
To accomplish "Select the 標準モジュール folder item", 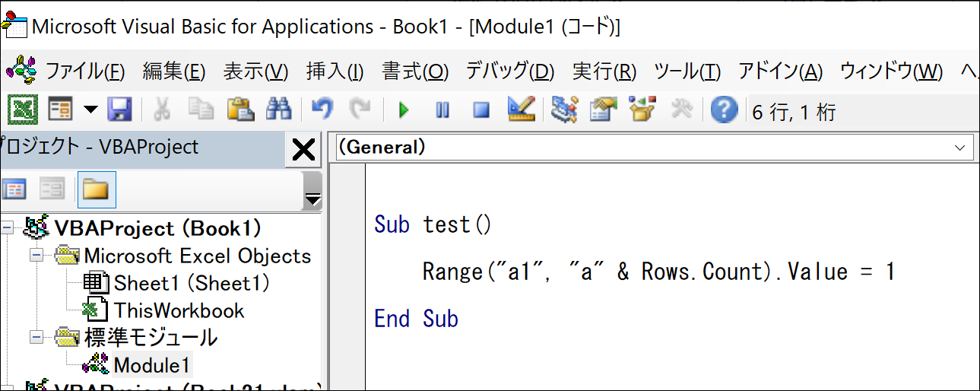I will (150, 337).
